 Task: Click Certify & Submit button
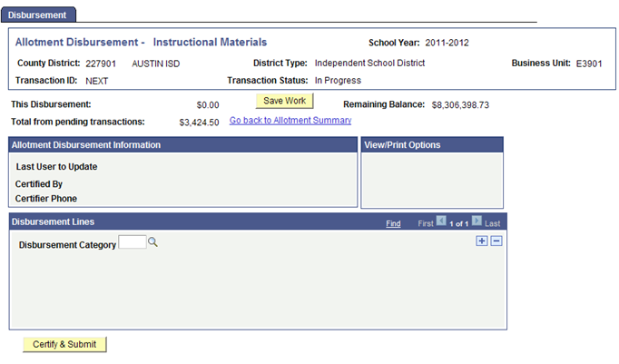coord(64,344)
